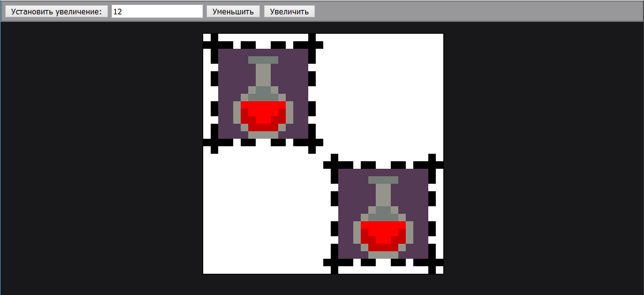The image size is (644, 295).
Task: Select the upper-left potion sprite
Action: 263,94
